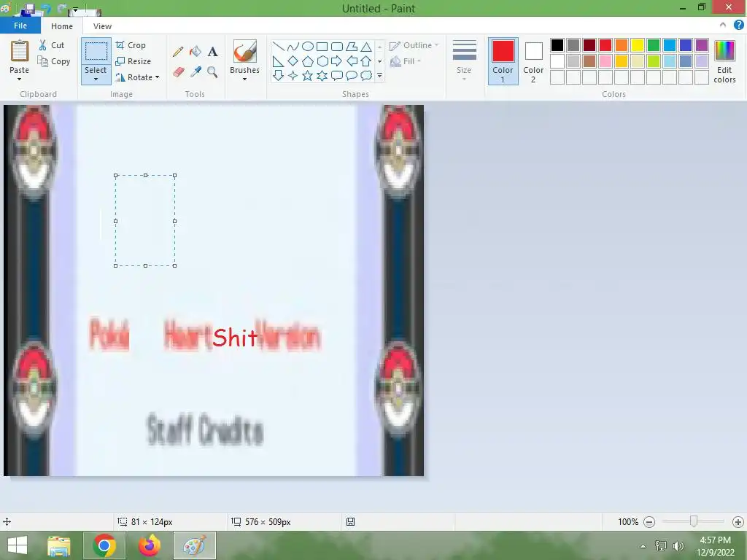Choose the Rounded rectangular callout shape

click(x=337, y=75)
